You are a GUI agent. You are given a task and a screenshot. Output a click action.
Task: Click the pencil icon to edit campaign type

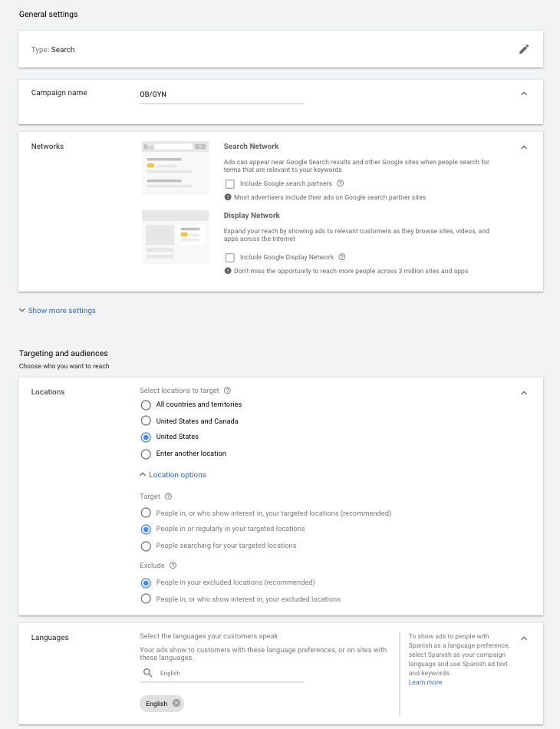pos(524,49)
